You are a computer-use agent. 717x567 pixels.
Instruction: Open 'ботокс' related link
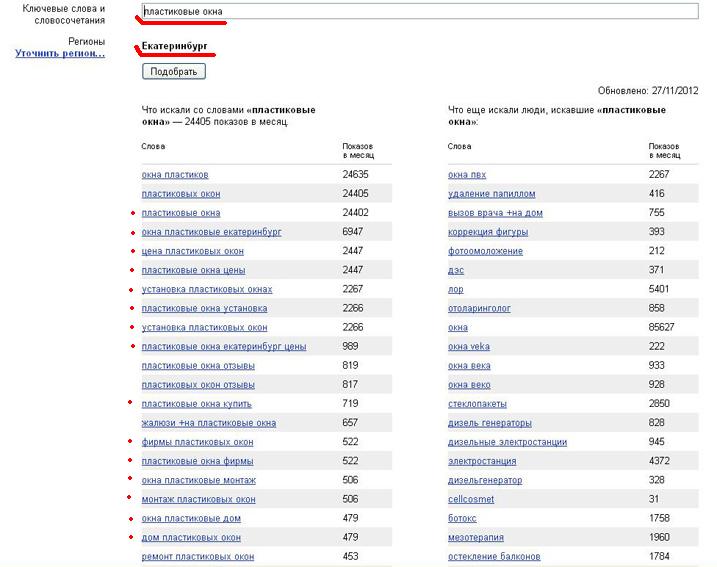(x=462, y=519)
